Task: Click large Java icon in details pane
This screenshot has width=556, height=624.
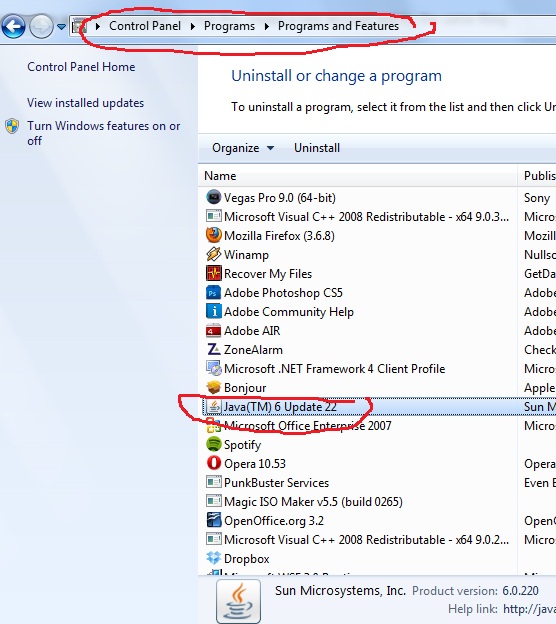Action: point(238,601)
